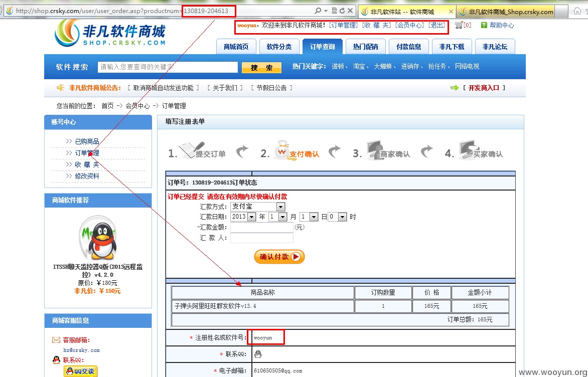Click hot keyword 诺顿
The image size is (588, 377).
338,66
